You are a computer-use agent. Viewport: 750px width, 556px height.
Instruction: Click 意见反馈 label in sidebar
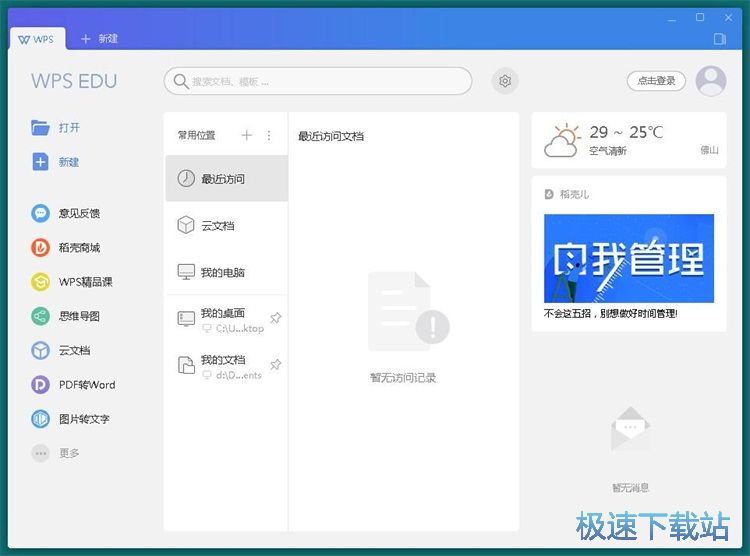79,213
